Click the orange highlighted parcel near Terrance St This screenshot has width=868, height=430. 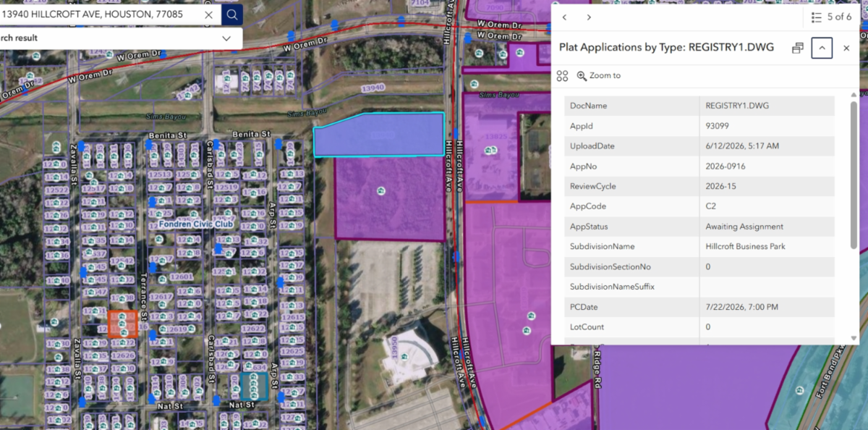tap(122, 324)
